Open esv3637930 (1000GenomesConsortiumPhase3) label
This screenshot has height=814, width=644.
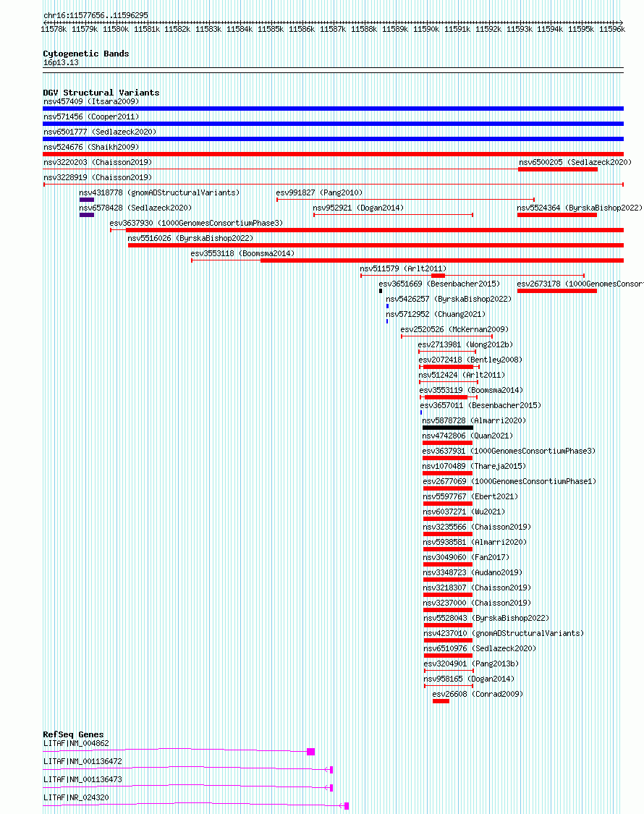[x=196, y=224]
